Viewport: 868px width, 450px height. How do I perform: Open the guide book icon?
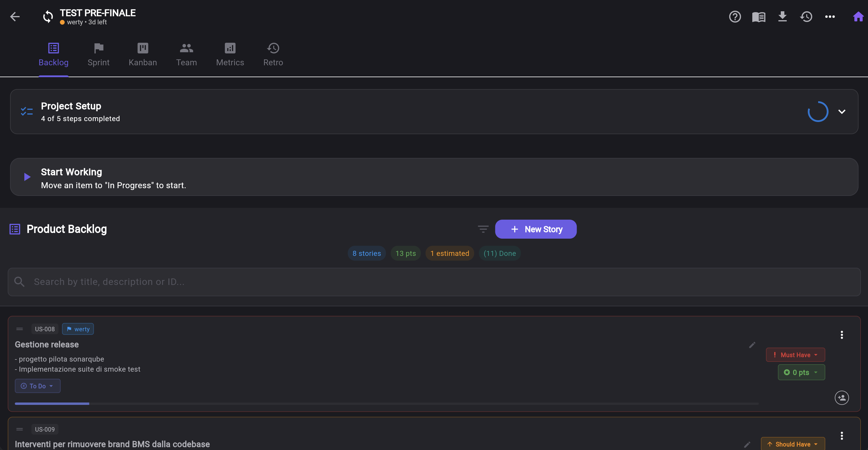[x=759, y=17]
